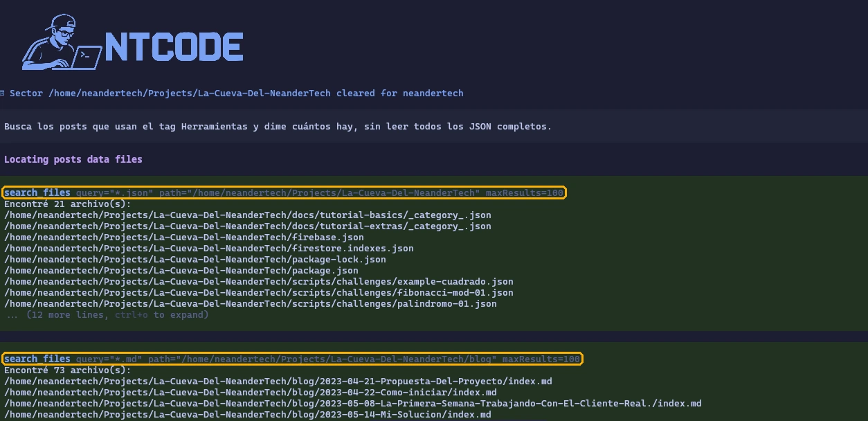Select docs/tutorial-basics/_category_.json path

[x=248, y=215]
